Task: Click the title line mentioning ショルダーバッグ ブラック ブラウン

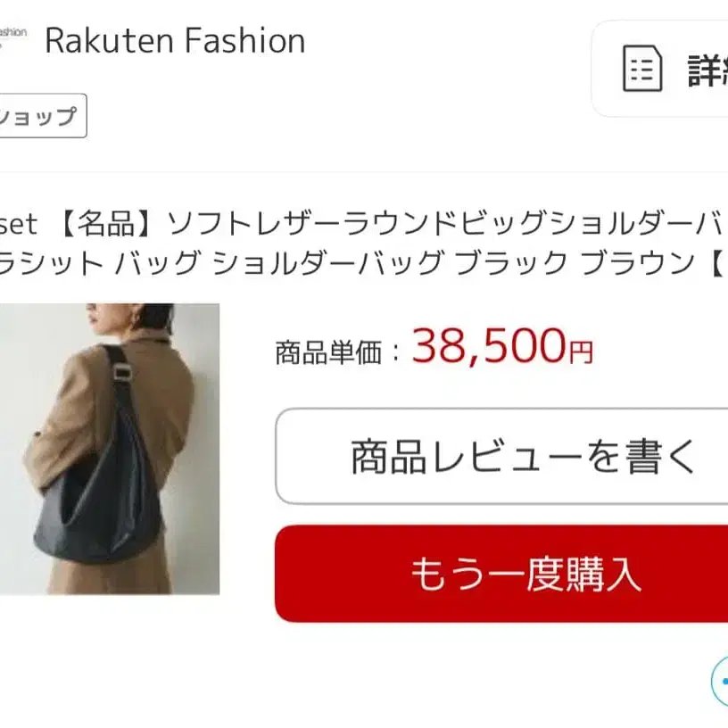Action: [364, 262]
